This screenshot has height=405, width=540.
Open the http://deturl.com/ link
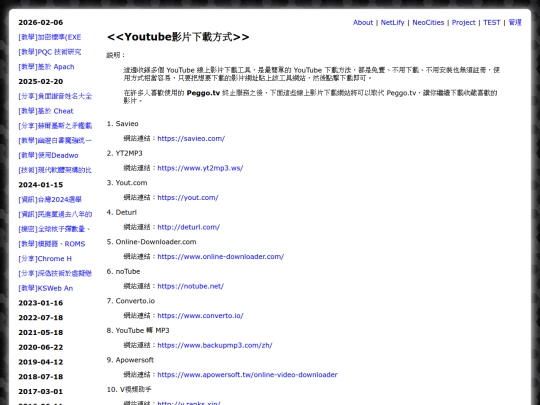click(188, 227)
